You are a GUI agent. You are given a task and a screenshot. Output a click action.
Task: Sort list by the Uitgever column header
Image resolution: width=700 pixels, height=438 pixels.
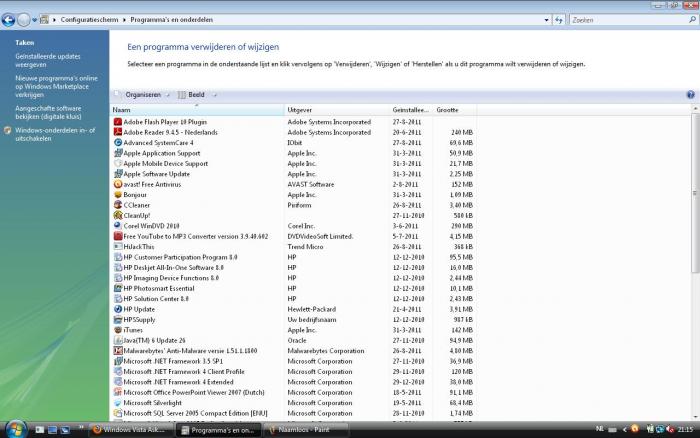click(300, 109)
